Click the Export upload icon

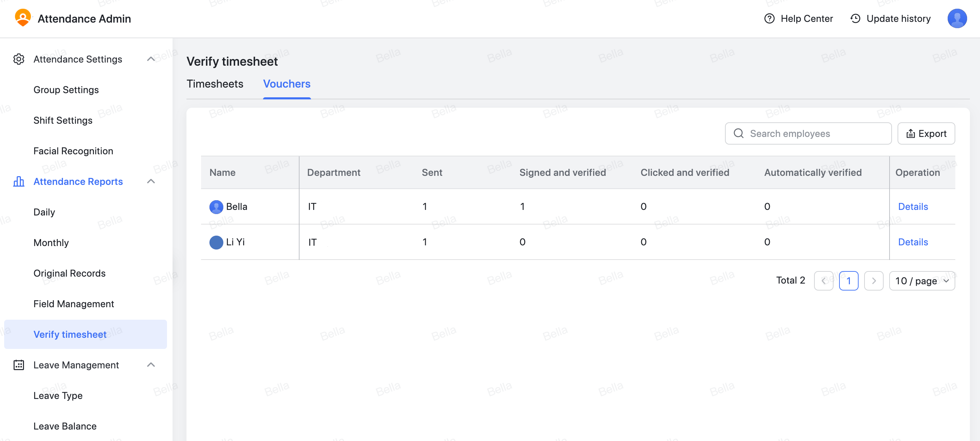click(x=910, y=133)
